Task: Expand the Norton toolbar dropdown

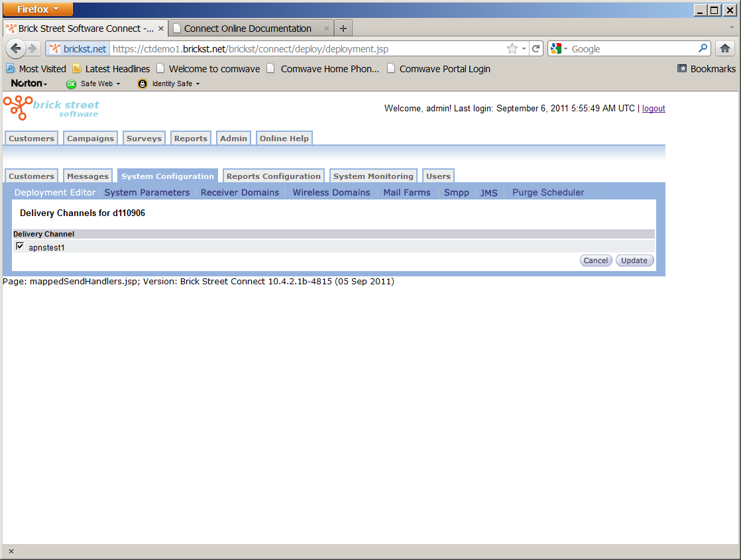Action: pyautogui.click(x=29, y=84)
